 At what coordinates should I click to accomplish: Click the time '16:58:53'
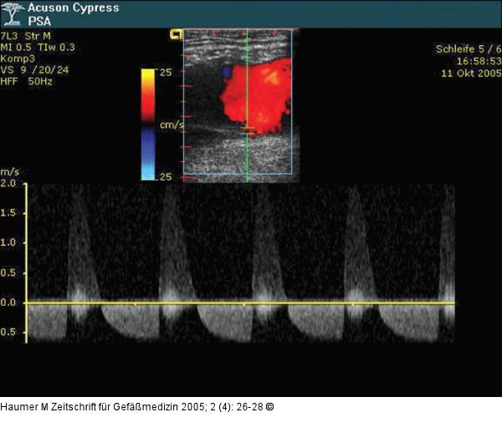point(479,61)
